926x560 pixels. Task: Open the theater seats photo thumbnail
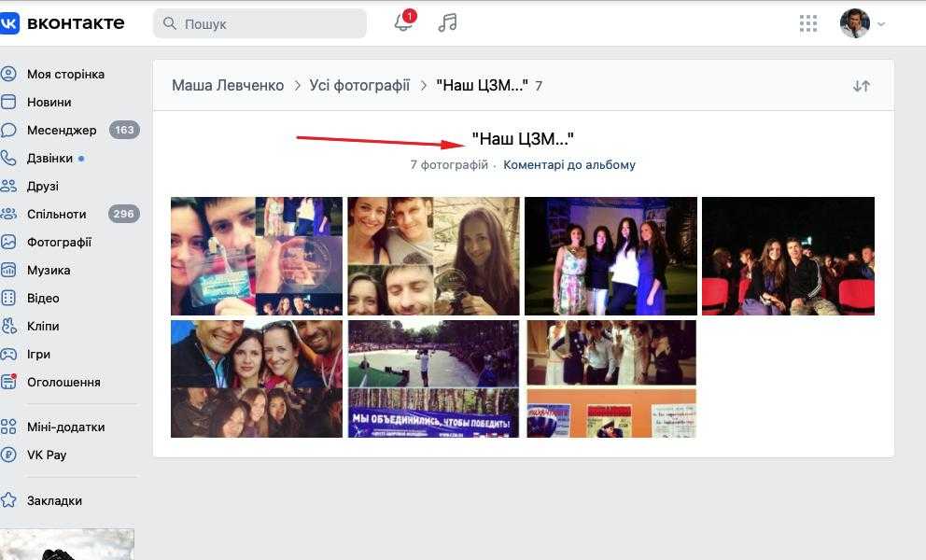point(788,256)
